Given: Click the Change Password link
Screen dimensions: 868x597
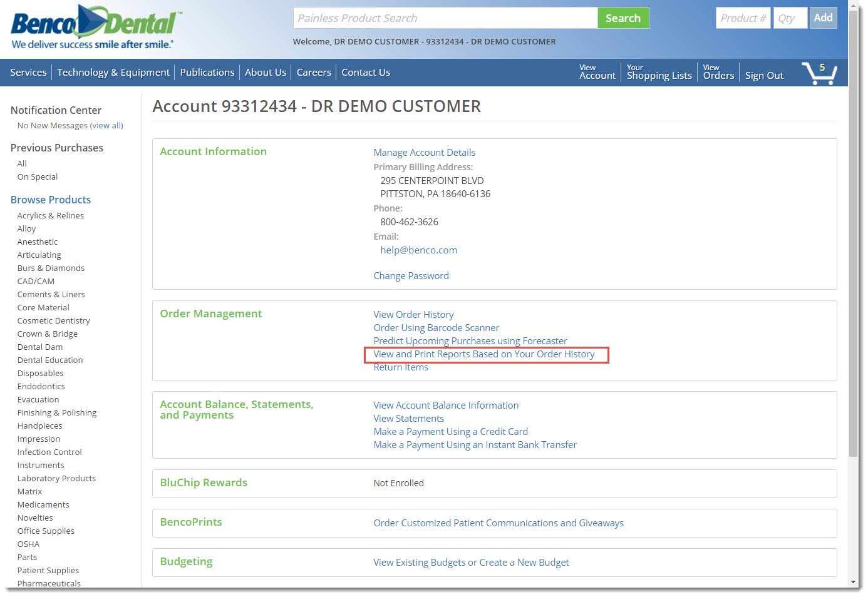Looking at the screenshot, I should (x=411, y=276).
